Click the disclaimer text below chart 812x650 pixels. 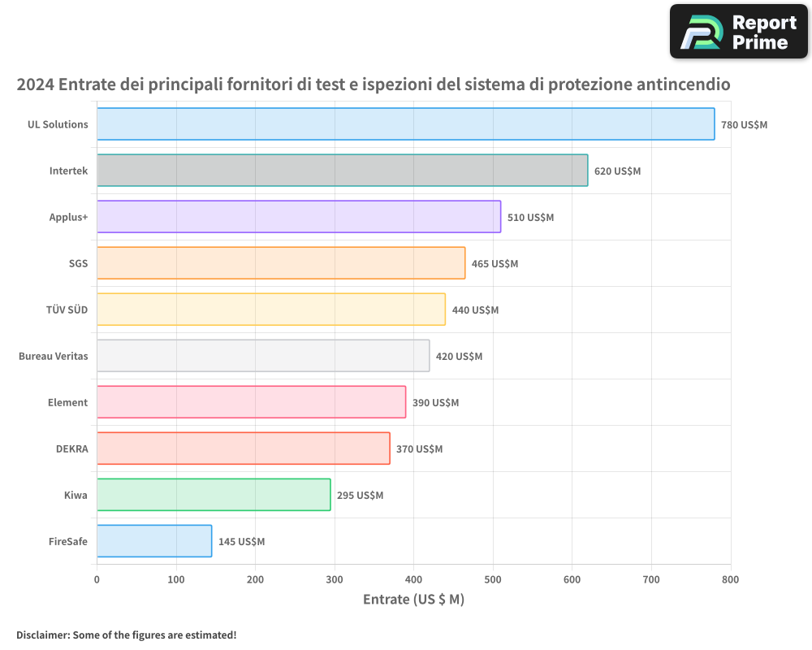click(x=127, y=635)
